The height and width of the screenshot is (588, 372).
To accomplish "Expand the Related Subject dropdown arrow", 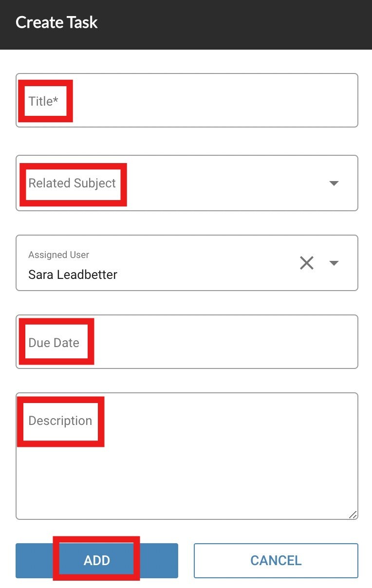I will 334,183.
